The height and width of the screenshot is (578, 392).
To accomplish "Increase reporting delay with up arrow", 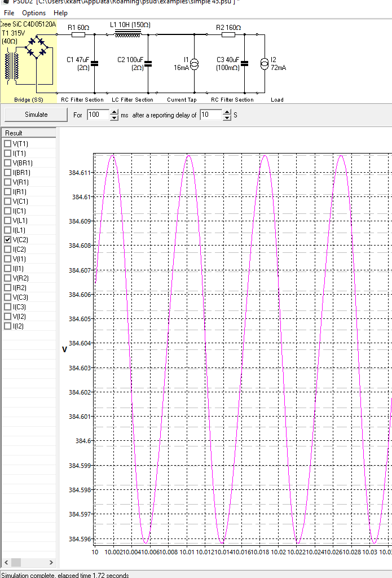I will pos(227,112).
